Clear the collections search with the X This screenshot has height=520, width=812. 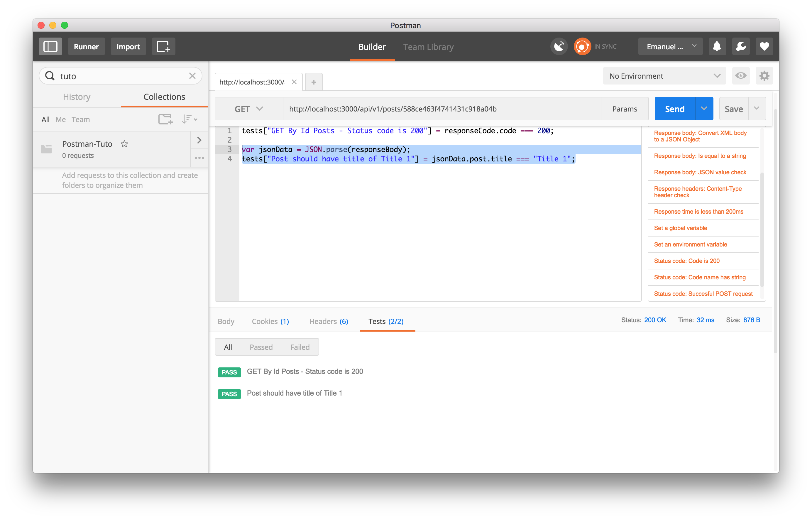(192, 76)
